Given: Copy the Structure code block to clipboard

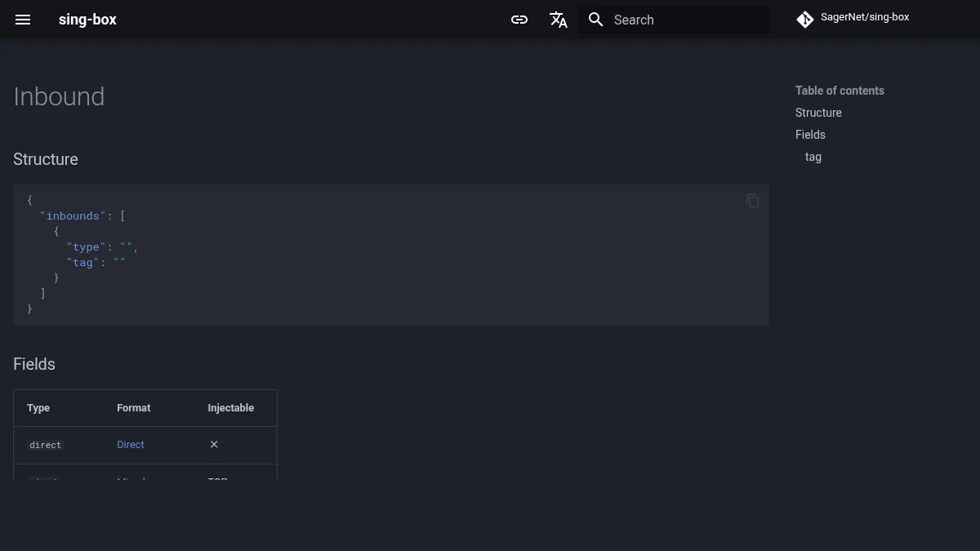Looking at the screenshot, I should pos(753,201).
